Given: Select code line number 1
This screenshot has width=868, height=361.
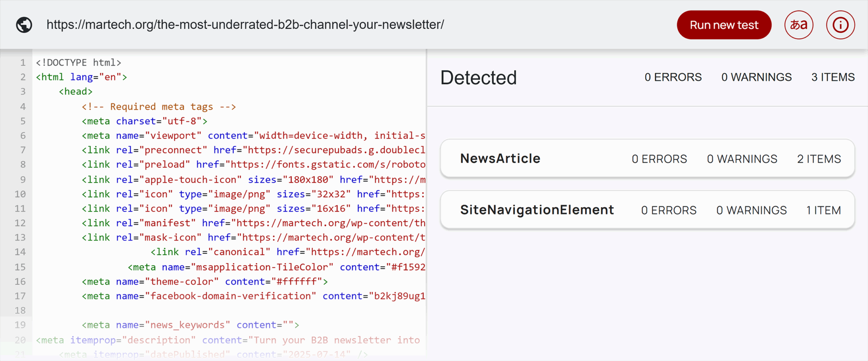Looking at the screenshot, I should point(23,63).
